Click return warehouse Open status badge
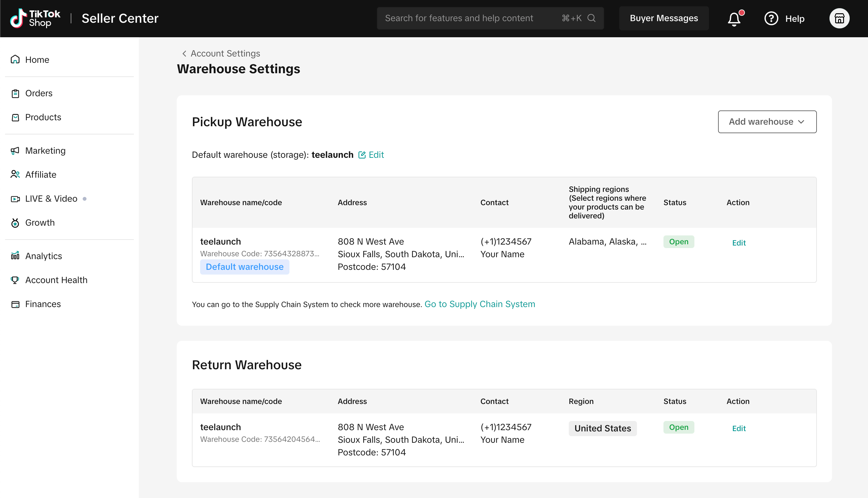Image resolution: width=868 pixels, height=498 pixels. [x=679, y=427]
